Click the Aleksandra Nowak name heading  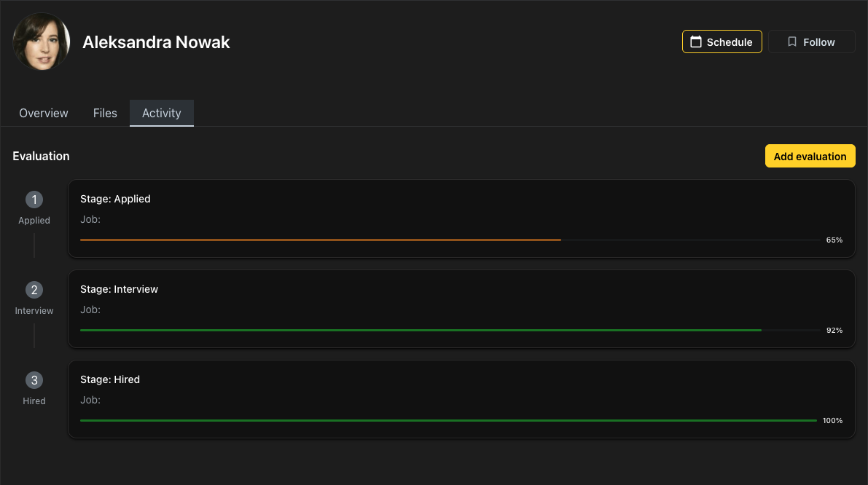[x=156, y=42]
